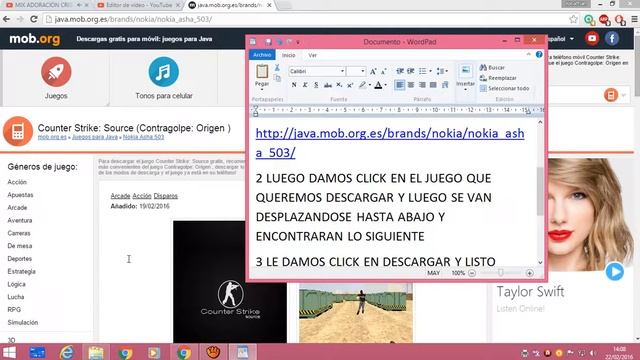Image resolution: width=640 pixels, height=360 pixels.
Task: Click the Save icon in quick access toolbar
Action: click(x=268, y=42)
